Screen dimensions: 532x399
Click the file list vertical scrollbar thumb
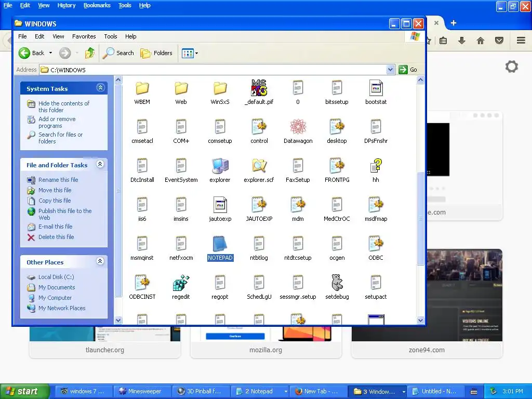(x=420, y=219)
